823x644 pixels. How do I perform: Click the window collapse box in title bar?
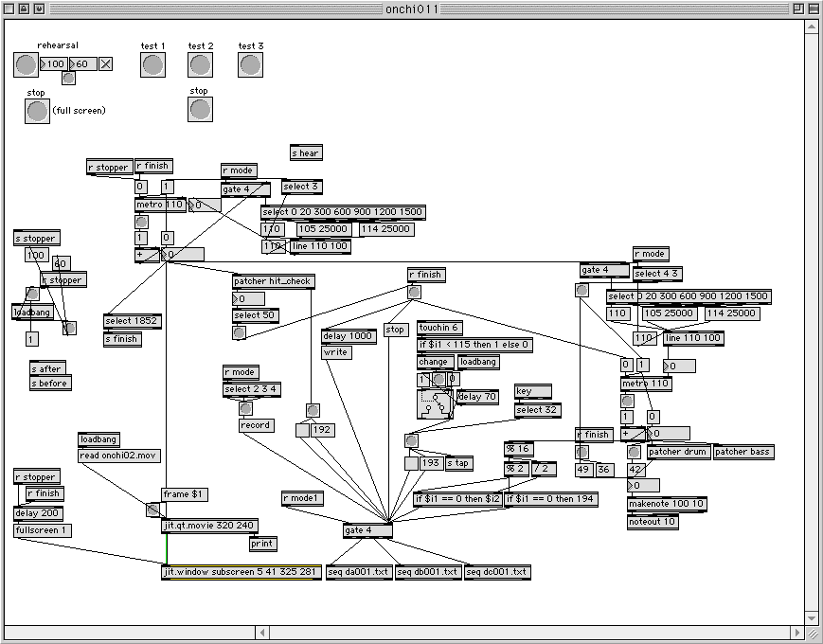pyautogui.click(x=813, y=9)
